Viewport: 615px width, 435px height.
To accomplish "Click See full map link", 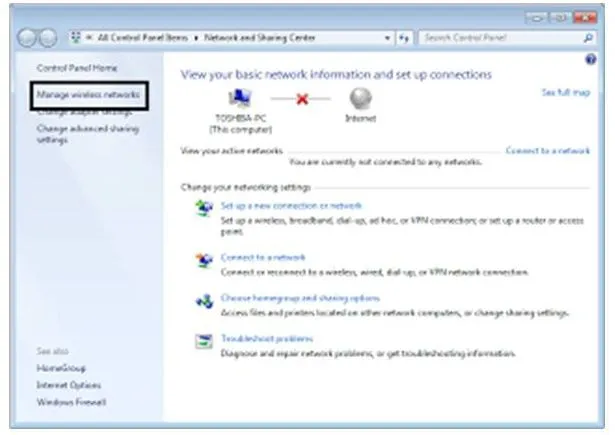I will click(x=566, y=93).
